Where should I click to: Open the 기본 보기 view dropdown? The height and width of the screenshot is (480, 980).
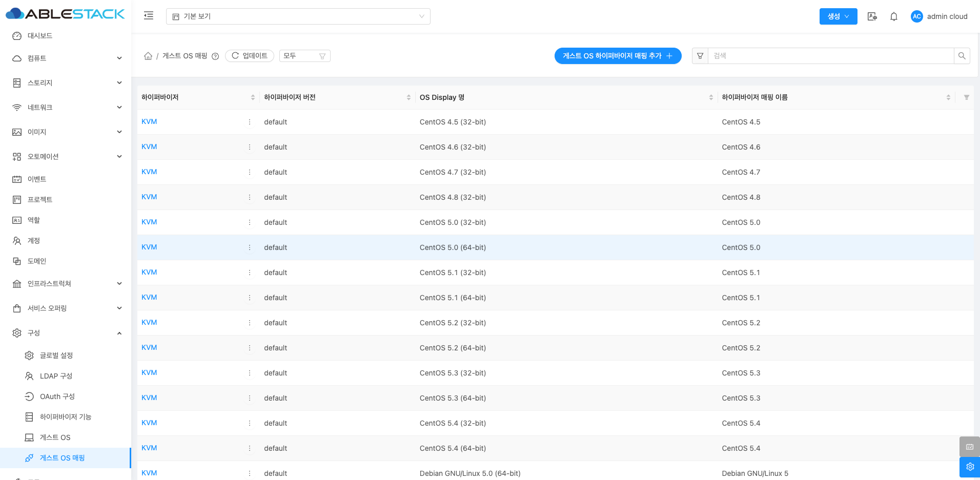298,16
